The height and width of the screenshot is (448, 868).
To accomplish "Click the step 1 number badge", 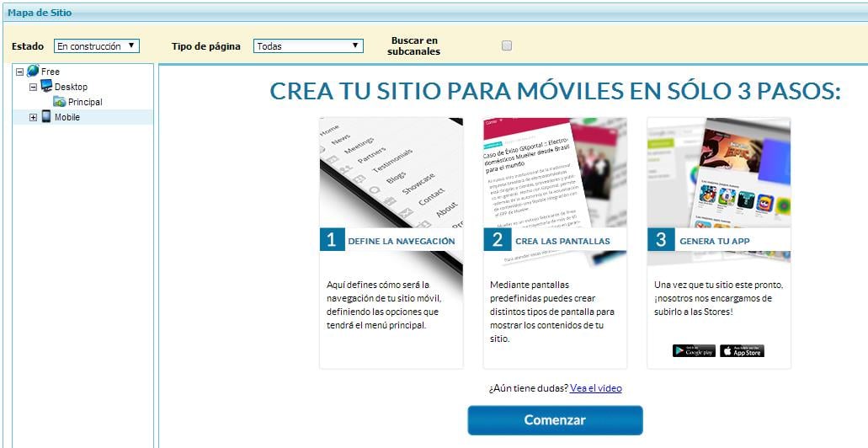I will (332, 240).
